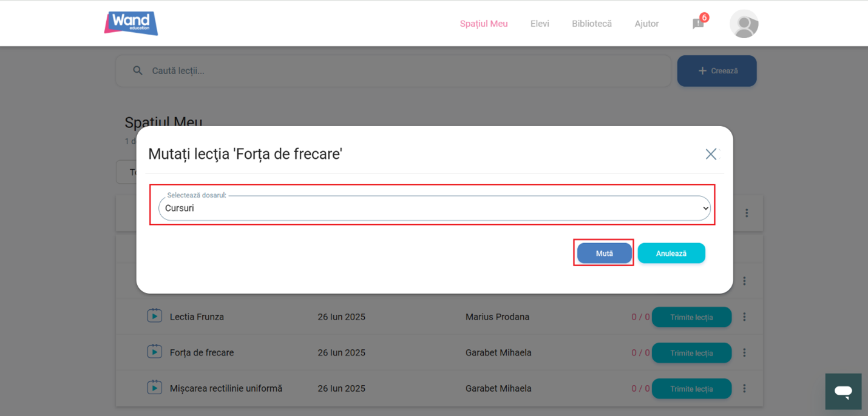
Task: Open the chat support widget
Action: tap(843, 391)
